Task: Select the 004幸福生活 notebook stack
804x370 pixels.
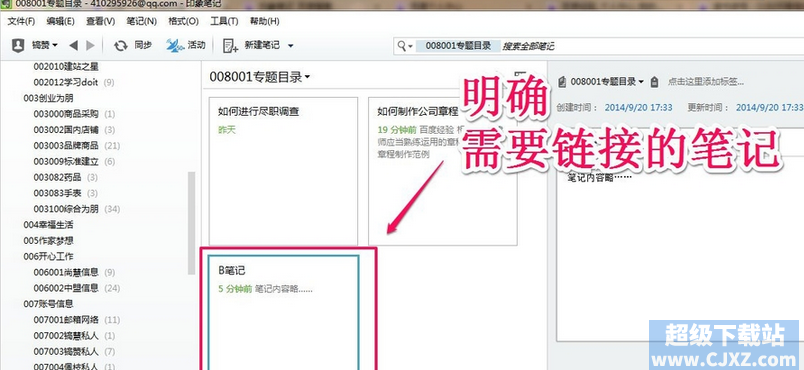Action: click(48, 224)
